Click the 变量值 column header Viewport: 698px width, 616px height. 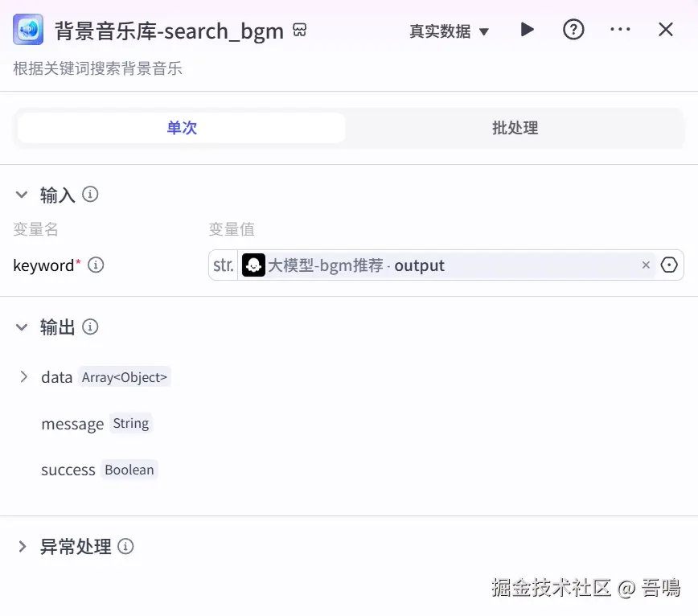tap(232, 229)
